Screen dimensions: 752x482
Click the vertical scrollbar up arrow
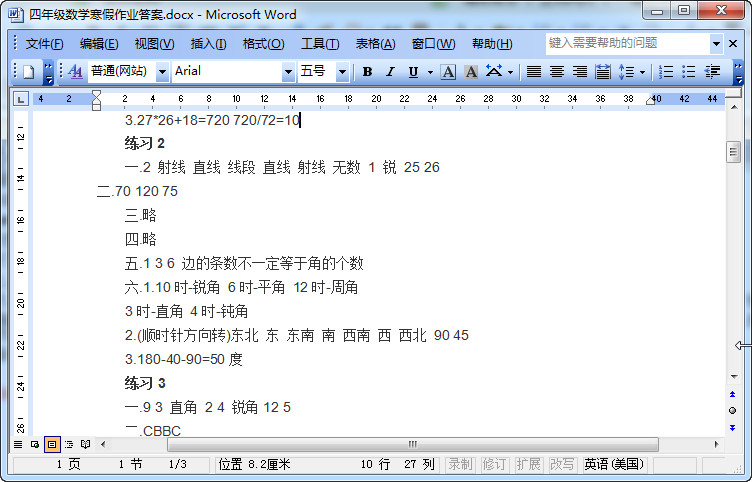pos(734,107)
